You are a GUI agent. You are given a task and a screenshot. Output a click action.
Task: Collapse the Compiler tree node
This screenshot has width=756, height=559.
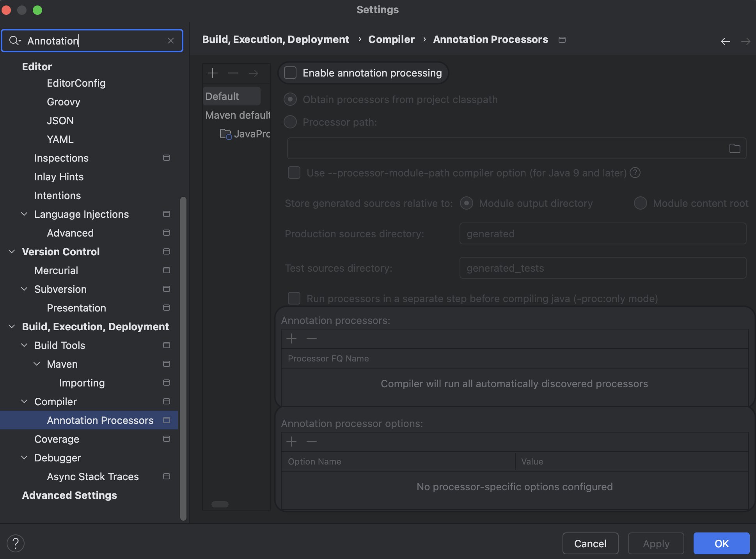(x=24, y=401)
